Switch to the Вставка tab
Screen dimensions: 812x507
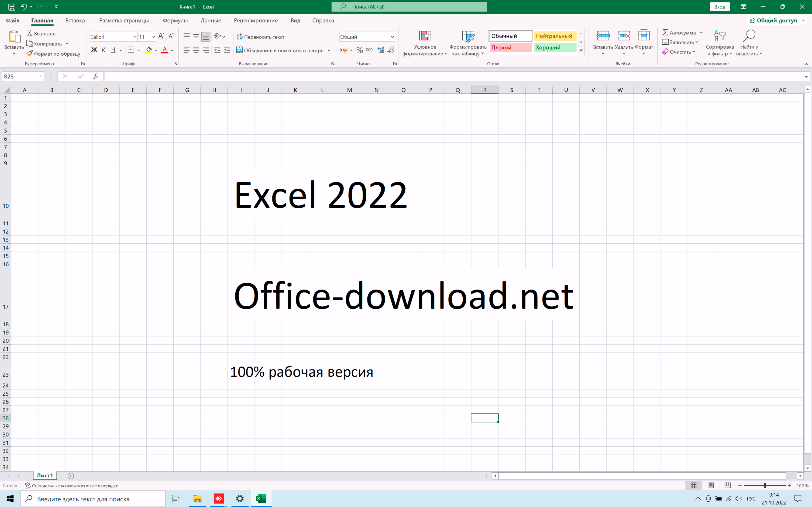click(x=75, y=20)
